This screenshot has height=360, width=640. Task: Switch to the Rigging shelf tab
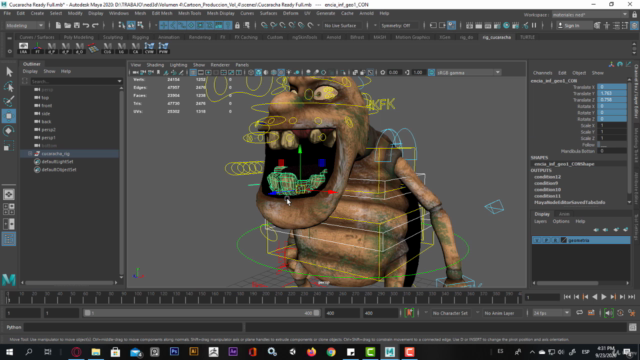point(140,37)
